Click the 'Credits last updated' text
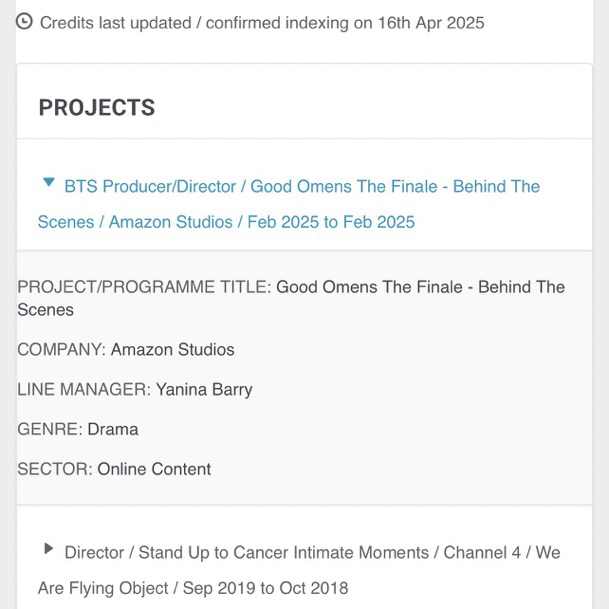The width and height of the screenshot is (609, 609). [119, 22]
